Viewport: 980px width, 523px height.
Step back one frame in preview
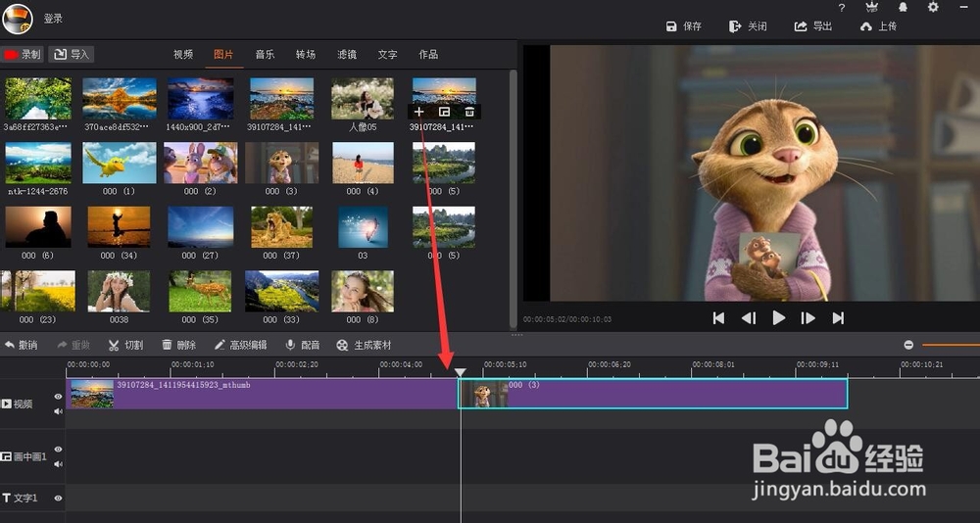(748, 318)
